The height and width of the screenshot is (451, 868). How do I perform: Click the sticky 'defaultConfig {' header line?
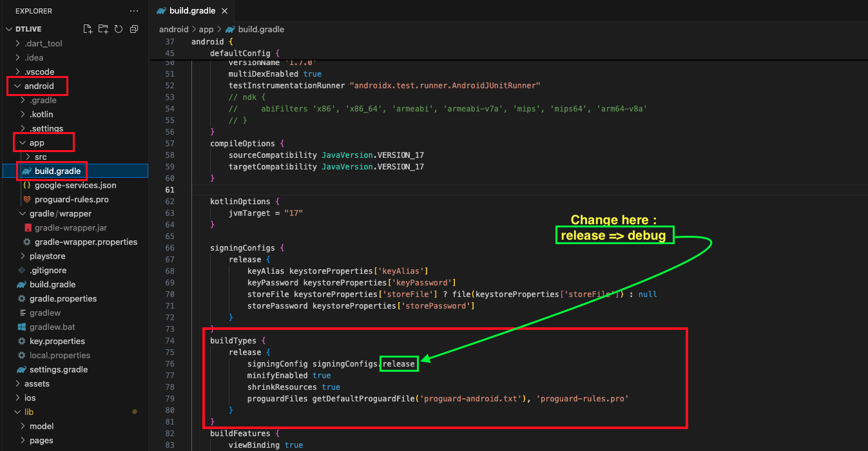[x=245, y=53]
